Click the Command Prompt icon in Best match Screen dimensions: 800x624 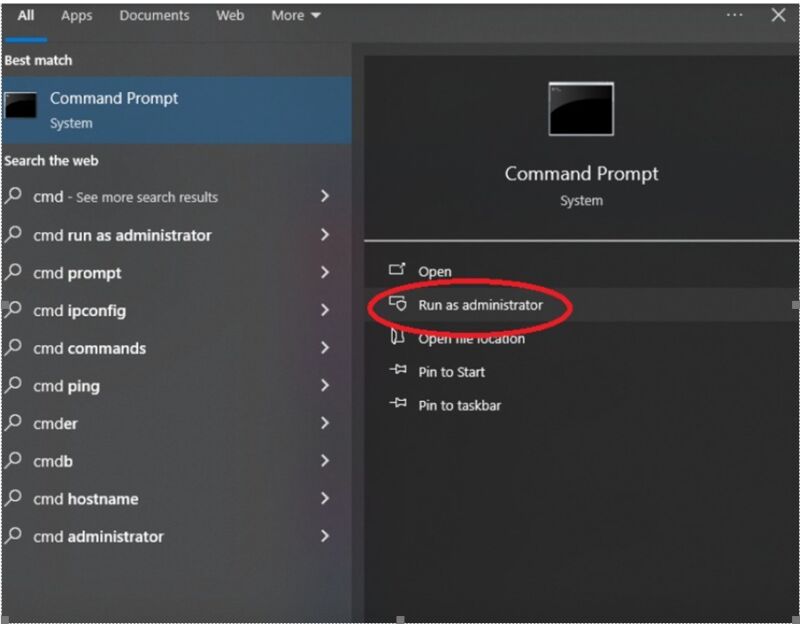22,107
